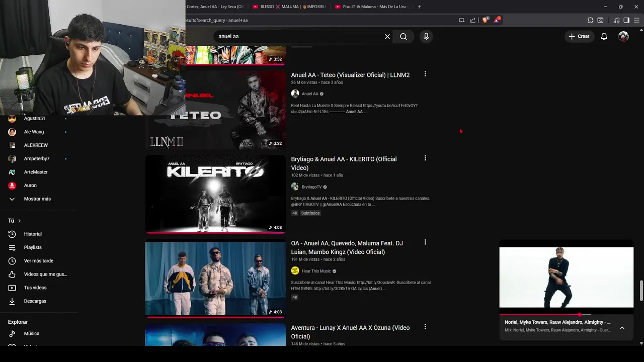Select ALEKREEW in subscriptions list

pyautogui.click(x=36, y=145)
